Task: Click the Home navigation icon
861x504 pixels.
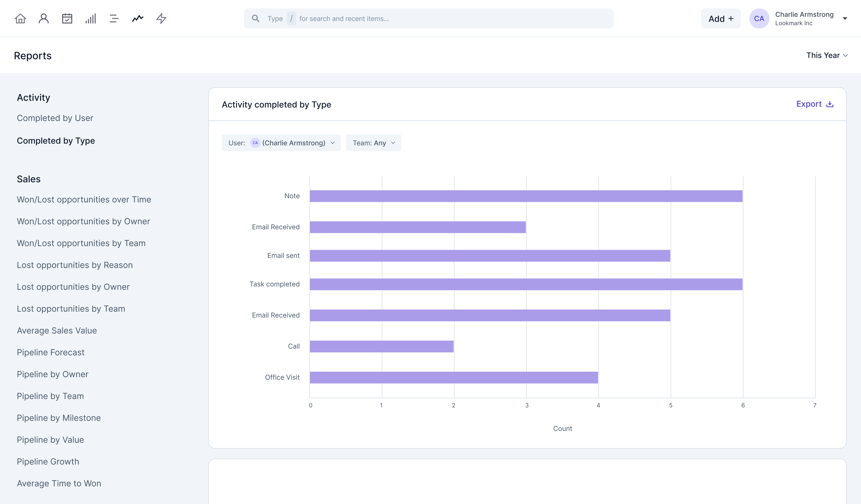Action: 20,18
